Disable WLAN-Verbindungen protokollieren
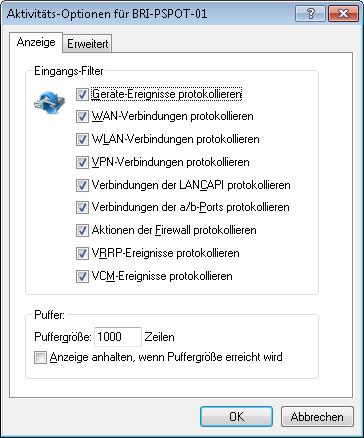364x438 pixels. [82, 139]
